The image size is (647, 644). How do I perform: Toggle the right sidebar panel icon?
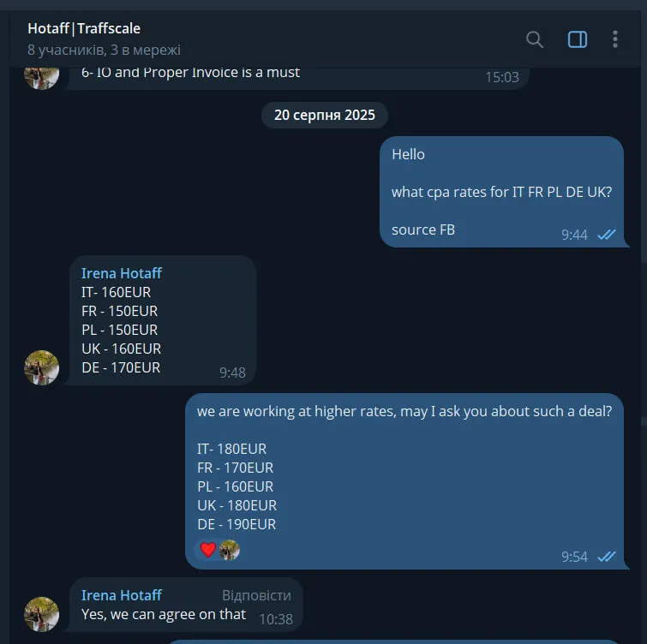(x=578, y=39)
